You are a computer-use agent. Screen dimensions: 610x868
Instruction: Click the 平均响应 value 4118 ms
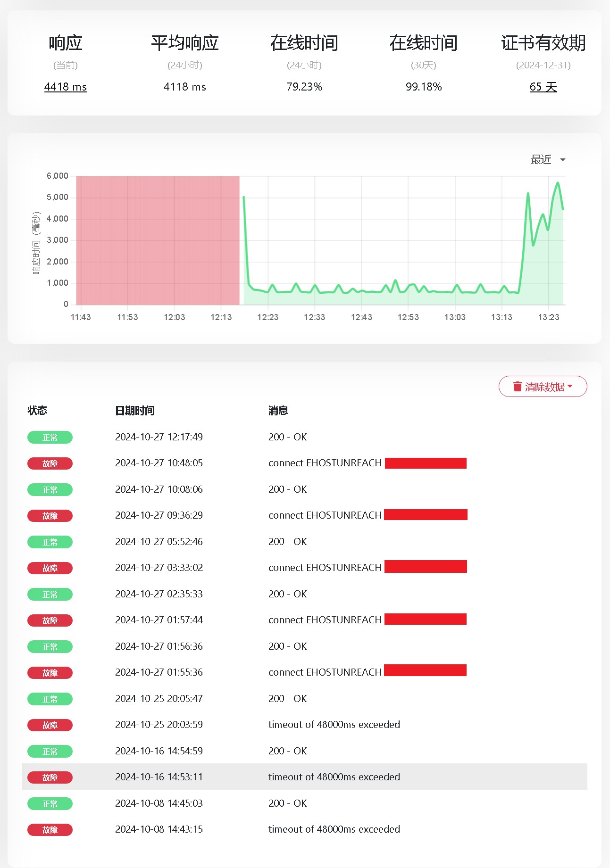185,87
